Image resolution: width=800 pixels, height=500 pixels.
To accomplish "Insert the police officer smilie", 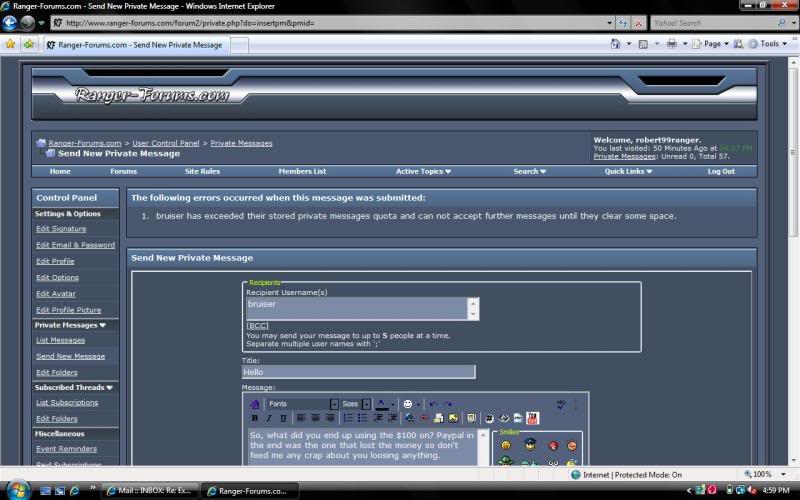I will pyautogui.click(x=530, y=445).
